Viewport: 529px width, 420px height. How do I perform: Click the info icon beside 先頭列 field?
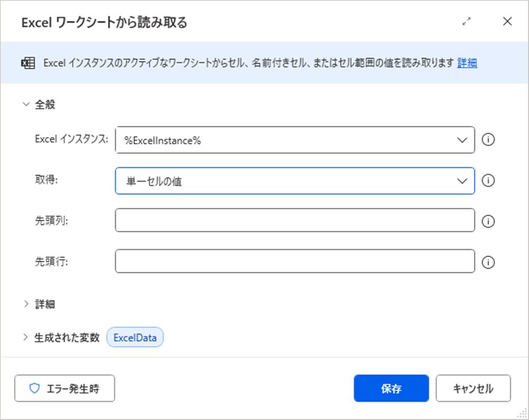tap(488, 222)
